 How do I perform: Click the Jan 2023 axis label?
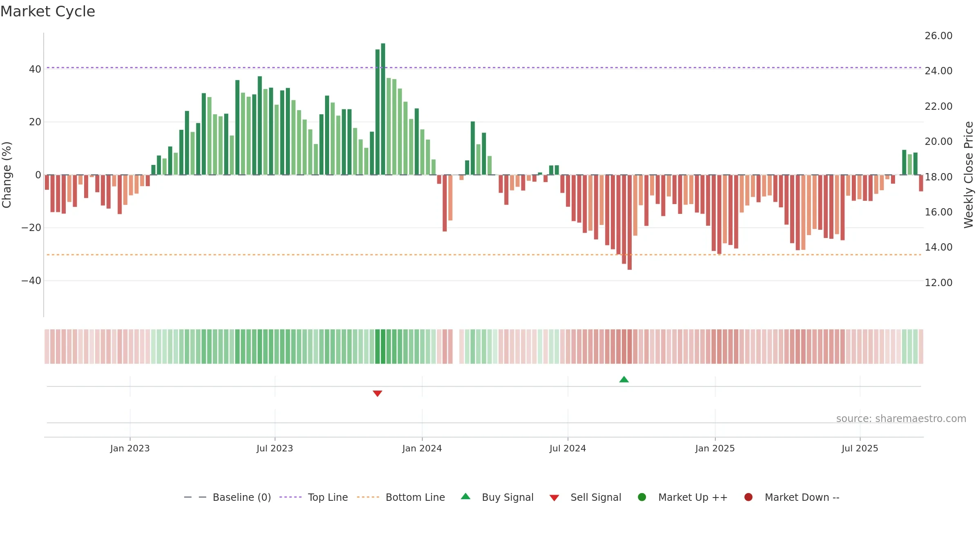click(130, 448)
